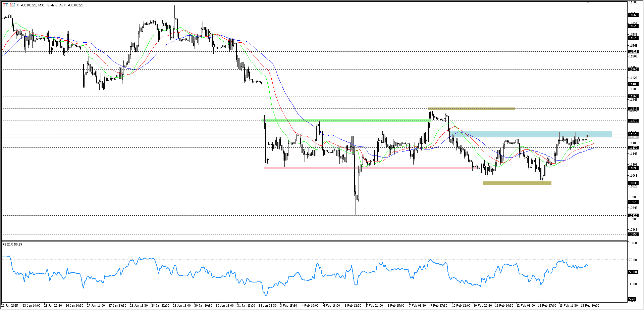The height and width of the screenshot is (310, 644).
Task: Click the 6 Feb 15:00 time label
Action: (396, 305)
